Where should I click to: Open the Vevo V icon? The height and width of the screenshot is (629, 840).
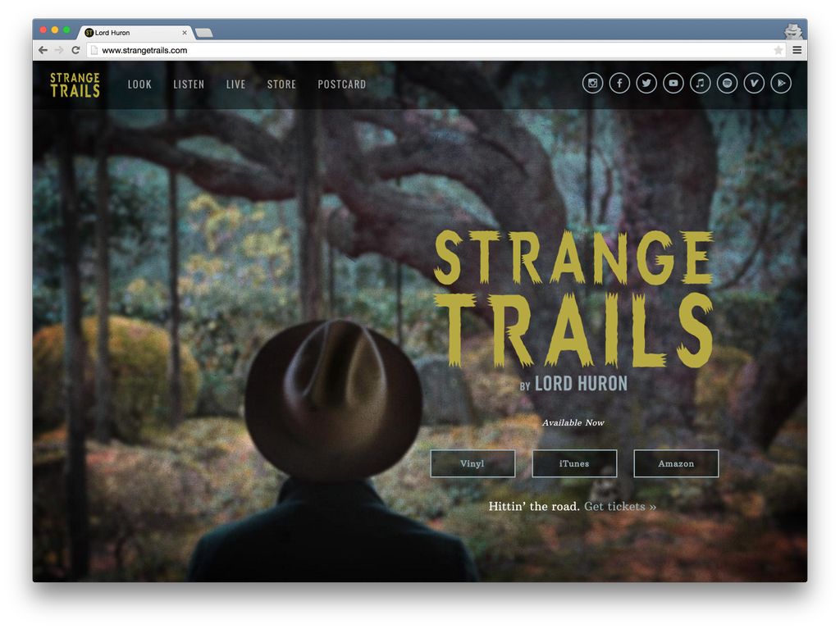(x=754, y=83)
